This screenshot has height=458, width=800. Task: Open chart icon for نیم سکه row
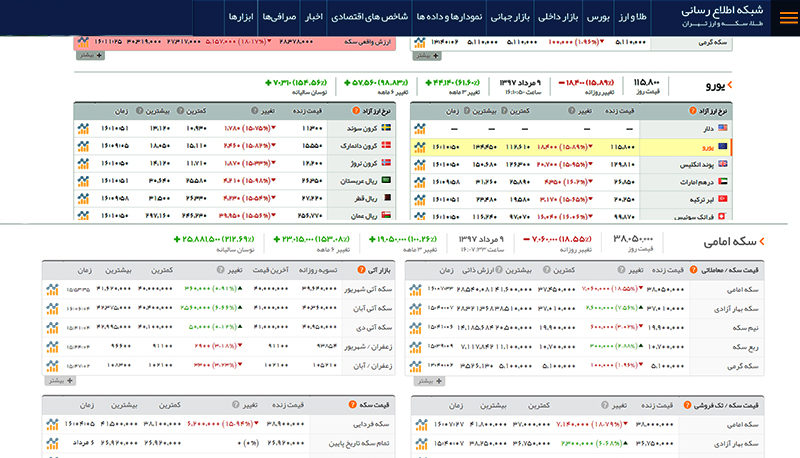point(415,327)
